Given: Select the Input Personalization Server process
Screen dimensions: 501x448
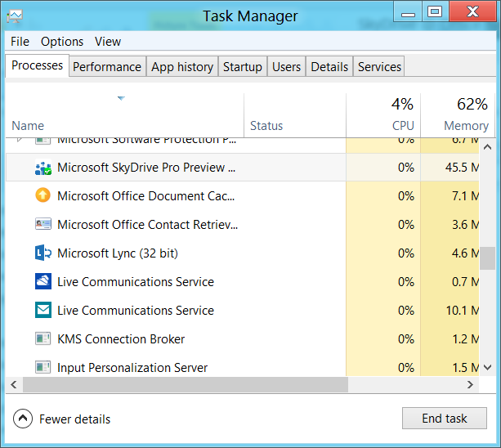Looking at the screenshot, I should pos(242,366).
